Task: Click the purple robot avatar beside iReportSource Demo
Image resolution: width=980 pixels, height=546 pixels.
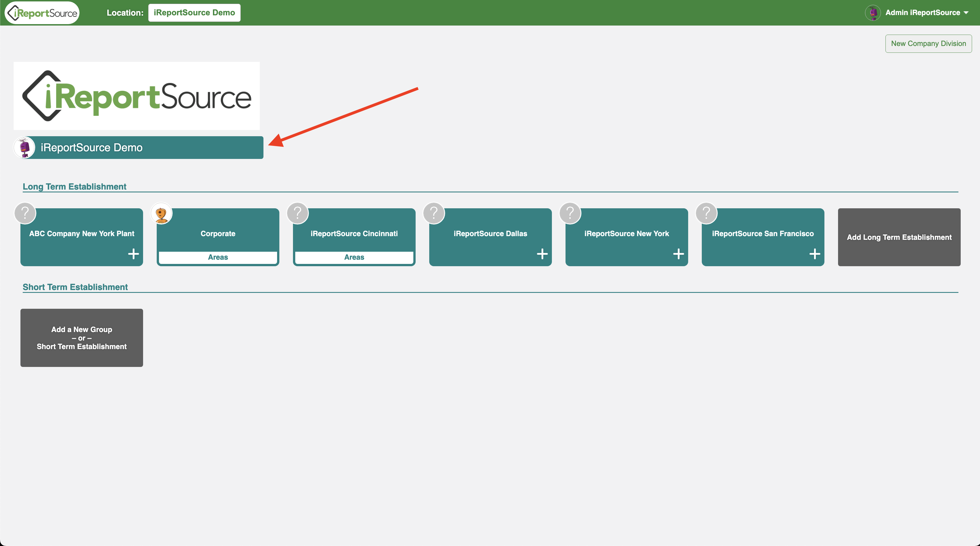Action: (25, 148)
